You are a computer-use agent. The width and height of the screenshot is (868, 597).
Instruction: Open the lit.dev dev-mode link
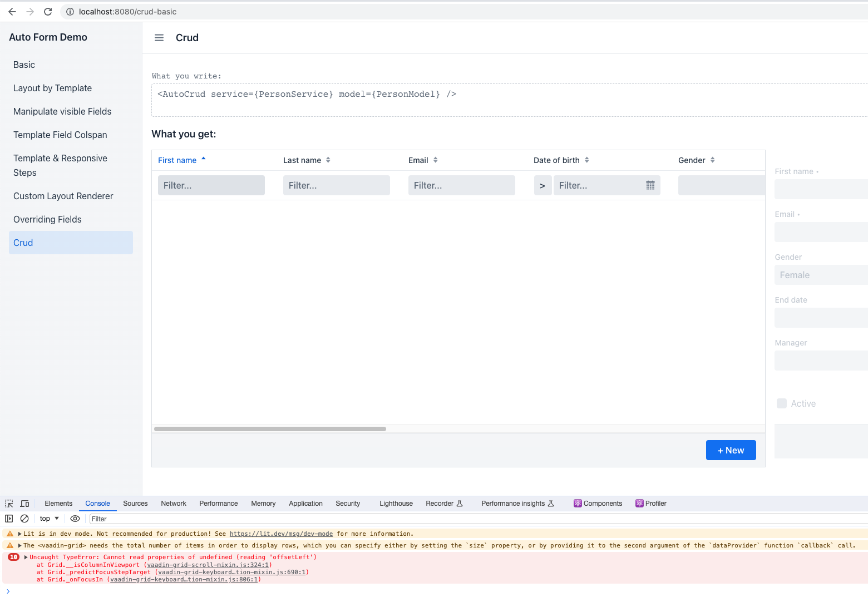coord(281,534)
